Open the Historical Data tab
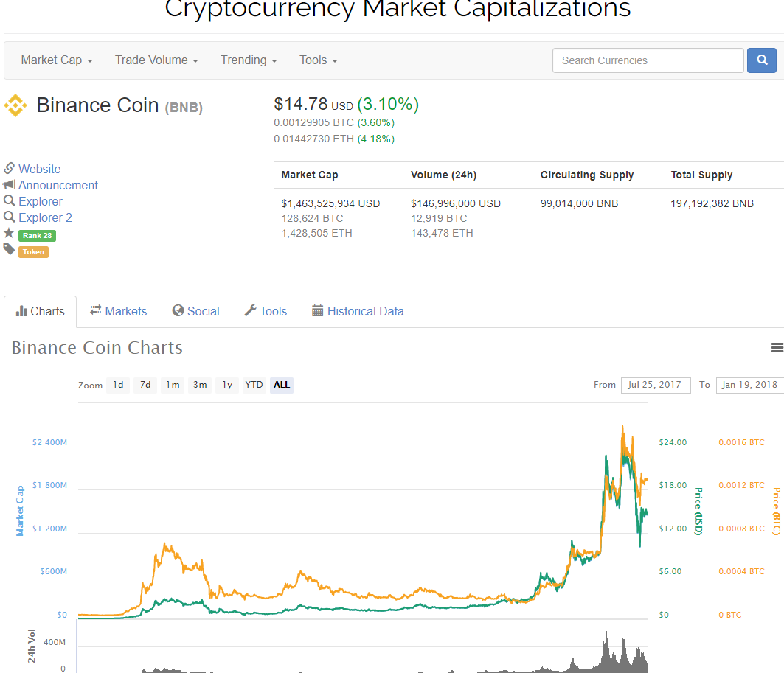Viewport: 784px width, 673px height. click(358, 311)
